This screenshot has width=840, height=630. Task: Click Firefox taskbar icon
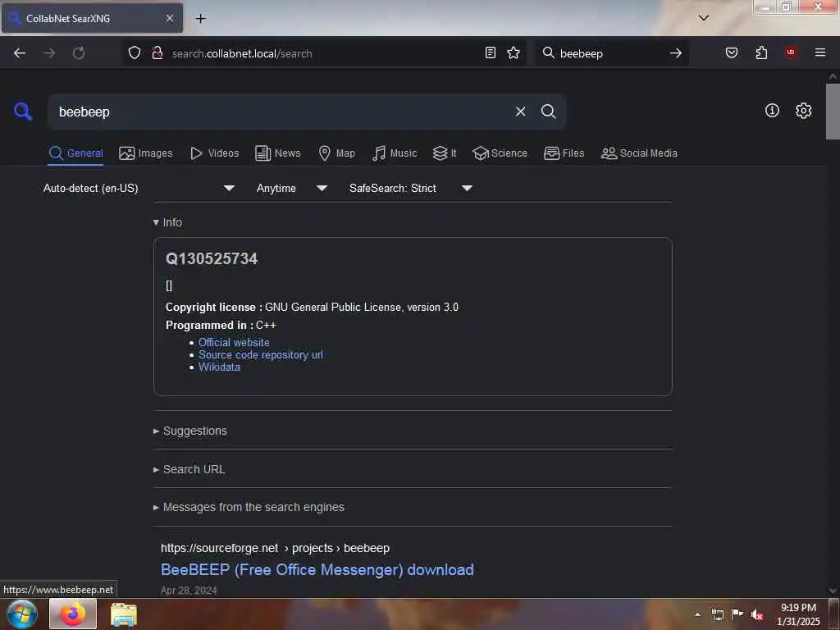(x=73, y=614)
